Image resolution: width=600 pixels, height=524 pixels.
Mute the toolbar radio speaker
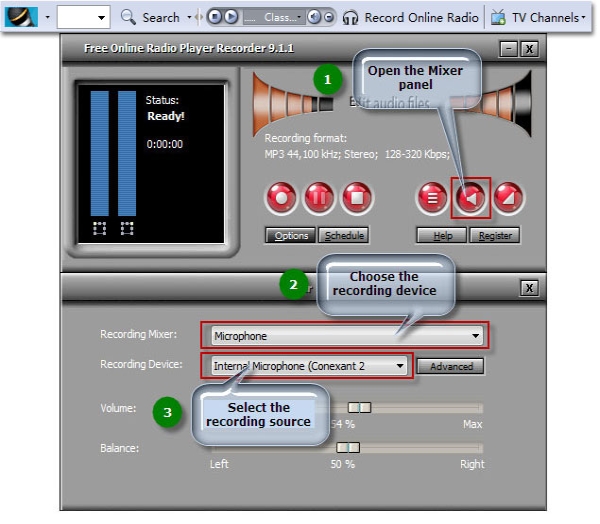pyautogui.click(x=314, y=17)
